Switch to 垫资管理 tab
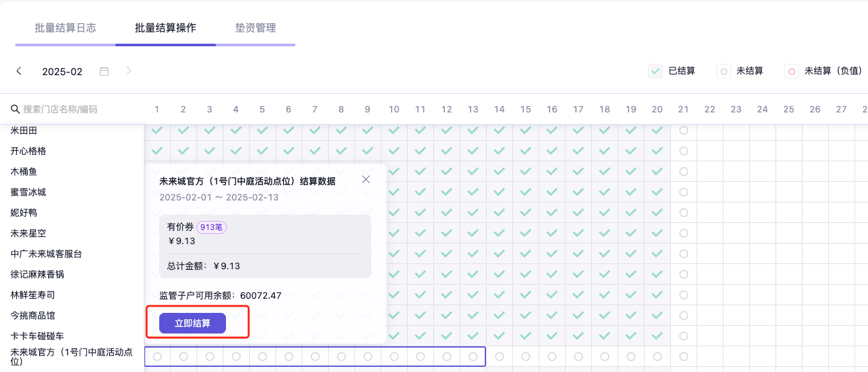This screenshot has height=372, width=868. click(x=255, y=28)
